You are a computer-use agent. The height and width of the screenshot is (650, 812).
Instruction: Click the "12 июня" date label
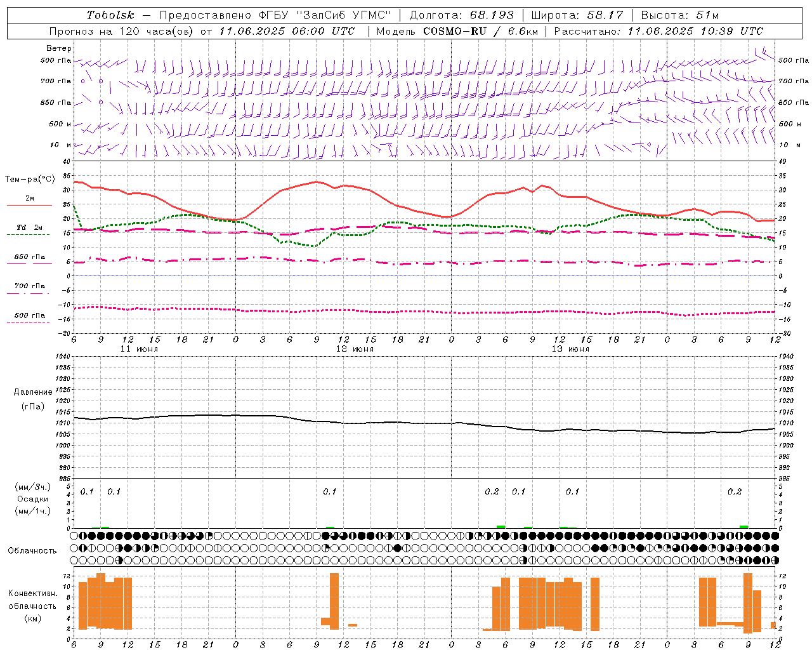click(355, 349)
